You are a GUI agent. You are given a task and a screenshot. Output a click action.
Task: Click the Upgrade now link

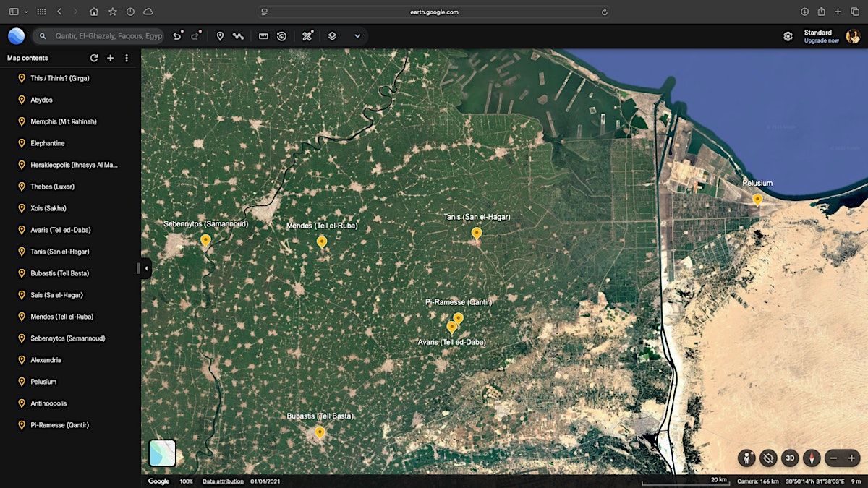coord(821,40)
